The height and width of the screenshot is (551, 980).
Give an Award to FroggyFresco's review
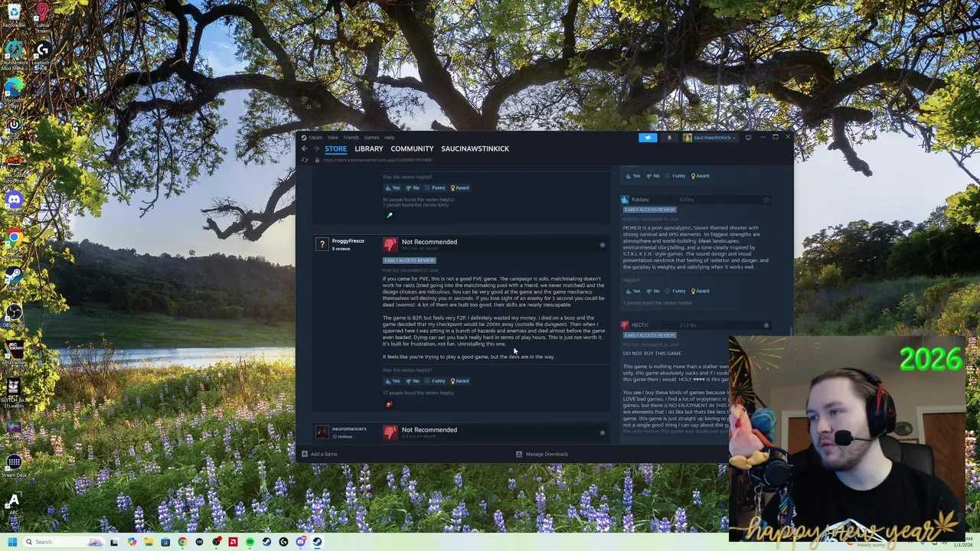(459, 381)
